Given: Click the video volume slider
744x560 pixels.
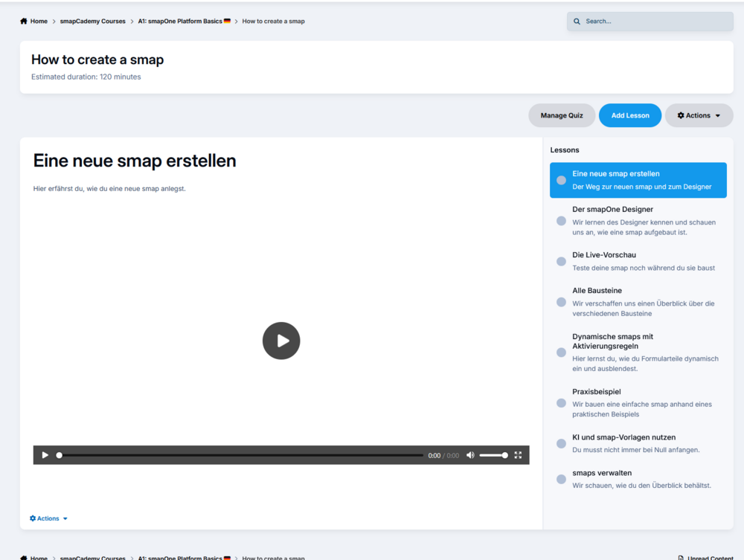Looking at the screenshot, I should click(493, 455).
